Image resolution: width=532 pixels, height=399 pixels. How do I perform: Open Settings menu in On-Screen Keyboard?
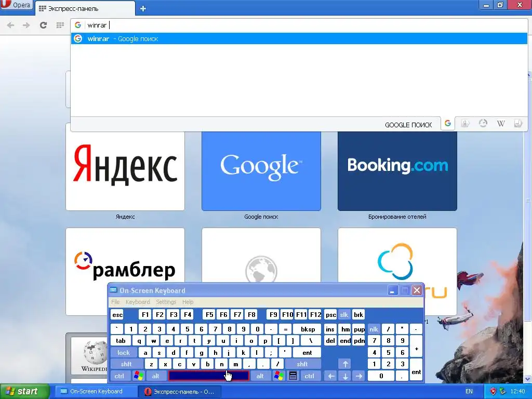coord(166,302)
